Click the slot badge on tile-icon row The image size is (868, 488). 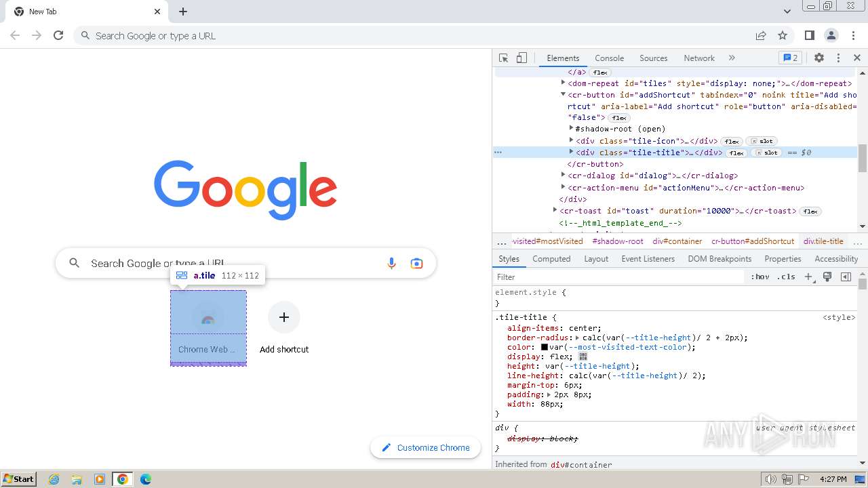point(760,142)
